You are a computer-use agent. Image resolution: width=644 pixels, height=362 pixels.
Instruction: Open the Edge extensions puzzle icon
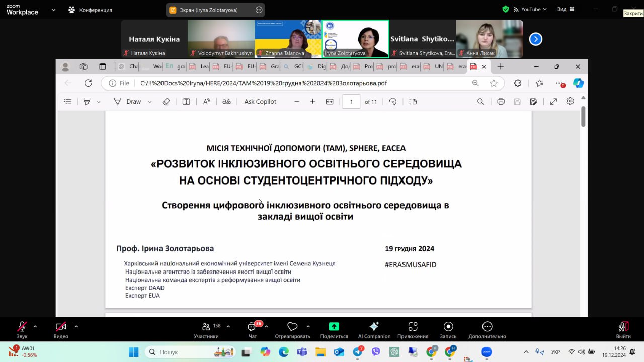(517, 83)
